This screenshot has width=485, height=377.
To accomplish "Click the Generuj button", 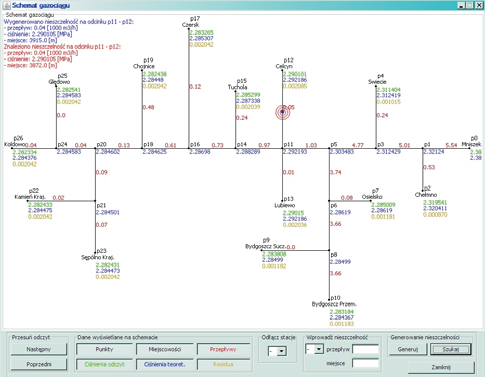I will pyautogui.click(x=408, y=349).
